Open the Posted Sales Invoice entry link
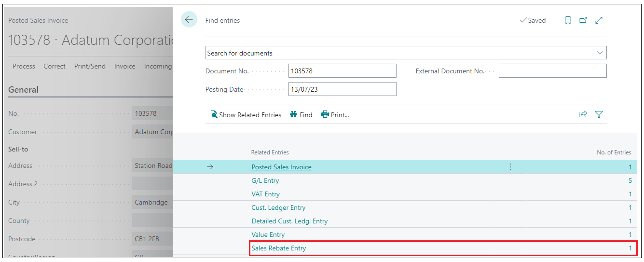 tap(281, 167)
